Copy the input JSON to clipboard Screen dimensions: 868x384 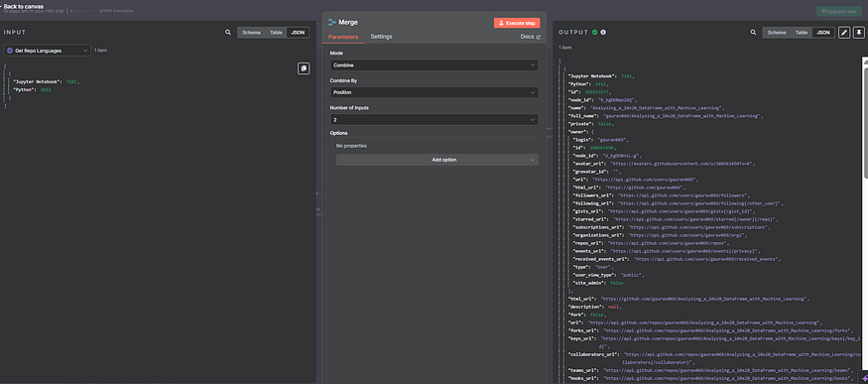(x=304, y=68)
